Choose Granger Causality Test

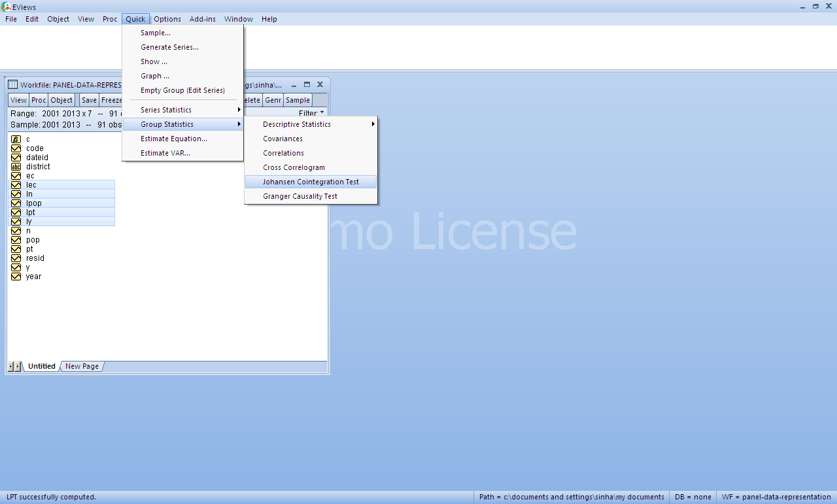(x=311, y=196)
